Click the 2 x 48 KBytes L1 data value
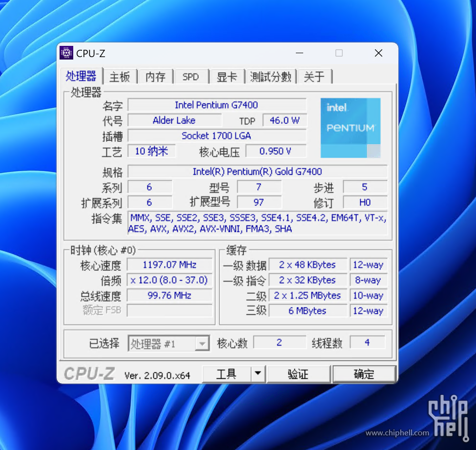The width and height of the screenshot is (476, 450). 308,265
